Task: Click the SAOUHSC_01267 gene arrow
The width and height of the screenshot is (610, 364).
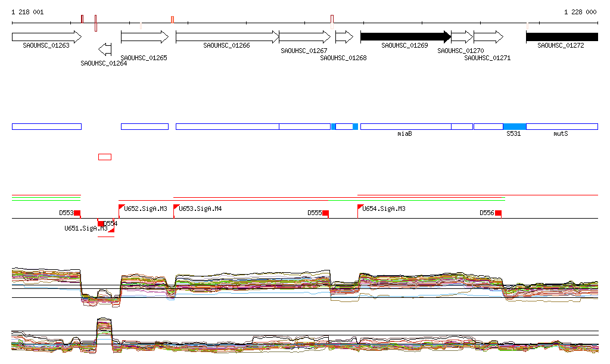Action: [304, 36]
